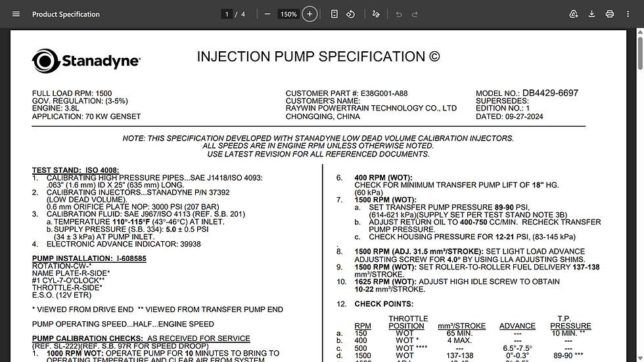Click the TEST STAND: ISO 4008 heading

point(76,170)
